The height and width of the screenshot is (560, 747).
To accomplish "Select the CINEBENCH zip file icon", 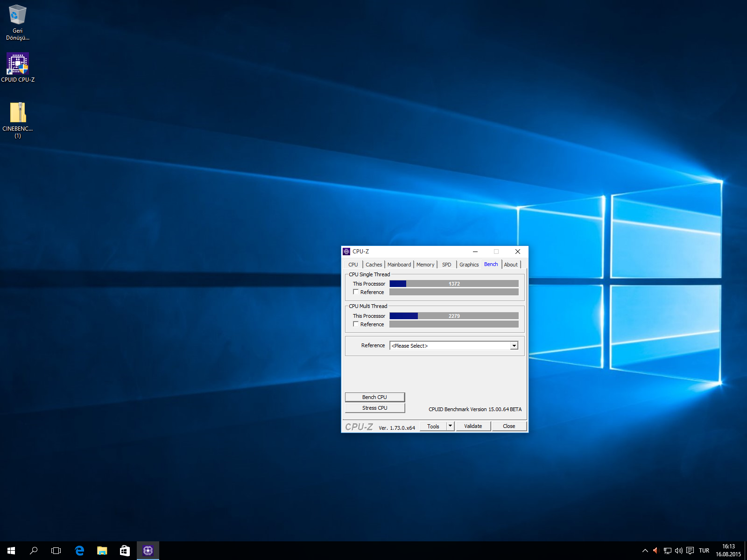I will tap(18, 120).
